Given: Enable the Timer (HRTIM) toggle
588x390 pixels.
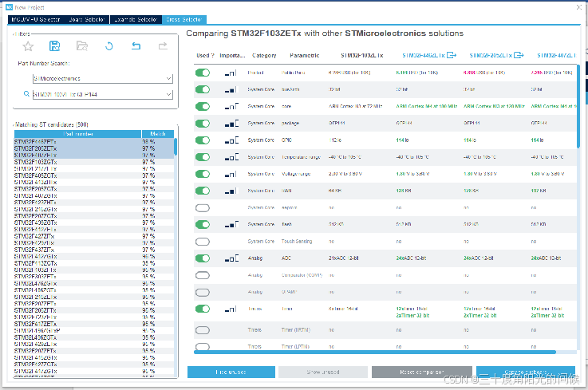Looking at the screenshot, I should (203, 330).
